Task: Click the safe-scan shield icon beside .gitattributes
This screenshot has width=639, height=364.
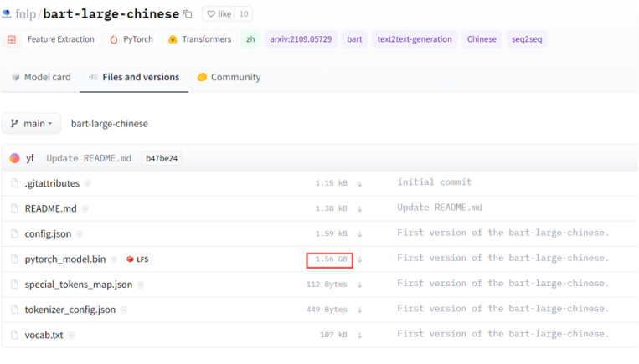Action: (x=87, y=184)
